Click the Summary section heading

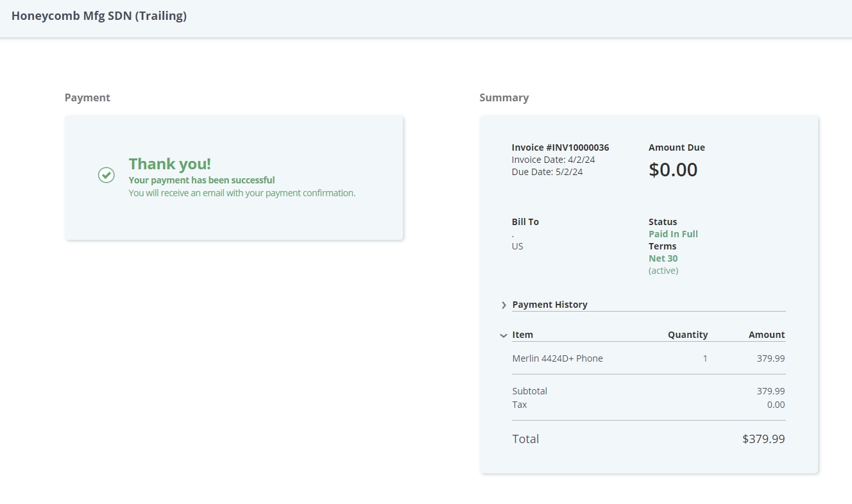[504, 97]
